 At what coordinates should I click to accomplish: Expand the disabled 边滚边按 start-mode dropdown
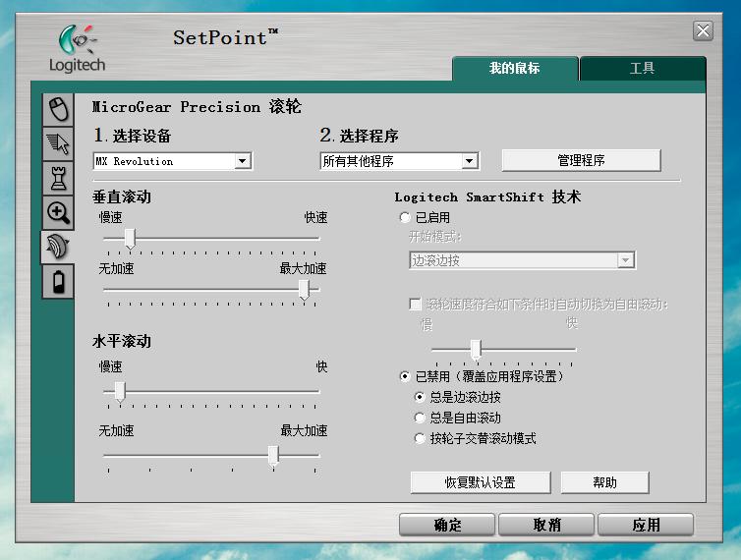pyautogui.click(x=625, y=260)
